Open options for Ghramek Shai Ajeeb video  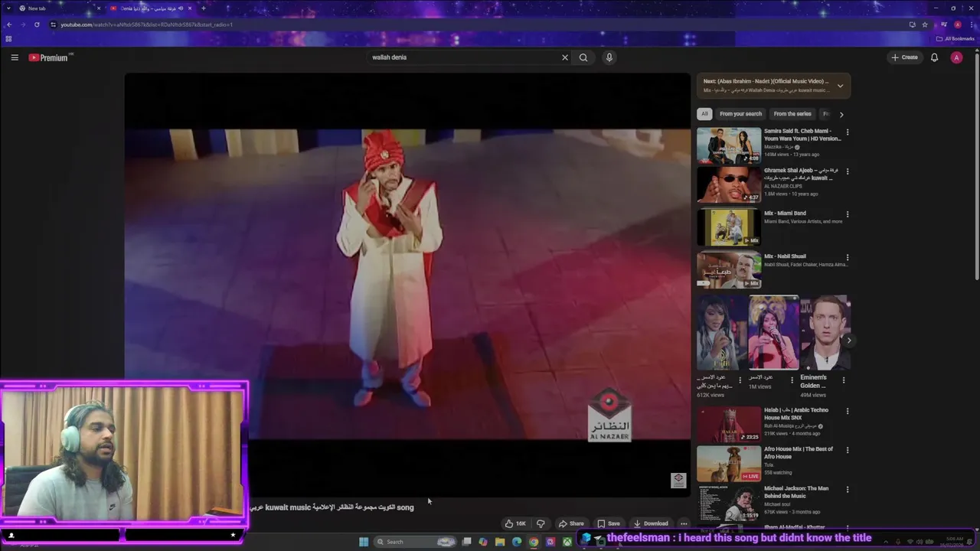(x=847, y=171)
